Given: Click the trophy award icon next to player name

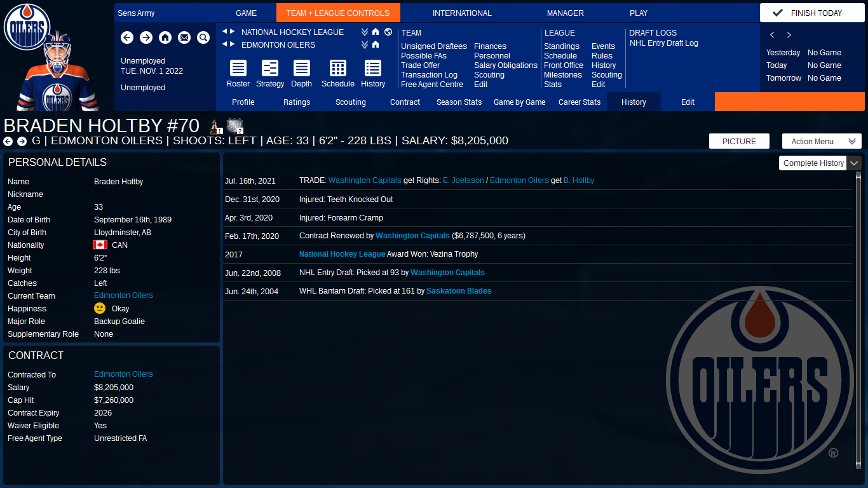Looking at the screenshot, I should pyautogui.click(x=215, y=126).
